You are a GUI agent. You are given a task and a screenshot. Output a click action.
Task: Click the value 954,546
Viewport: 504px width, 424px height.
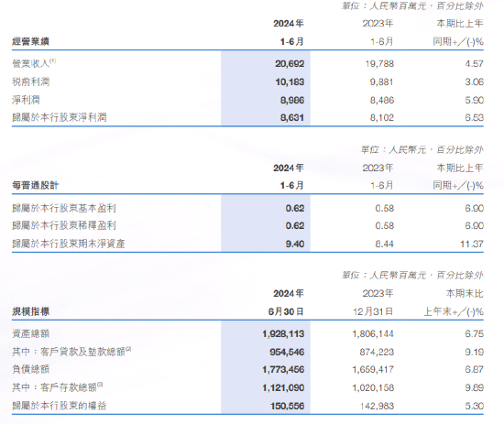(287, 352)
